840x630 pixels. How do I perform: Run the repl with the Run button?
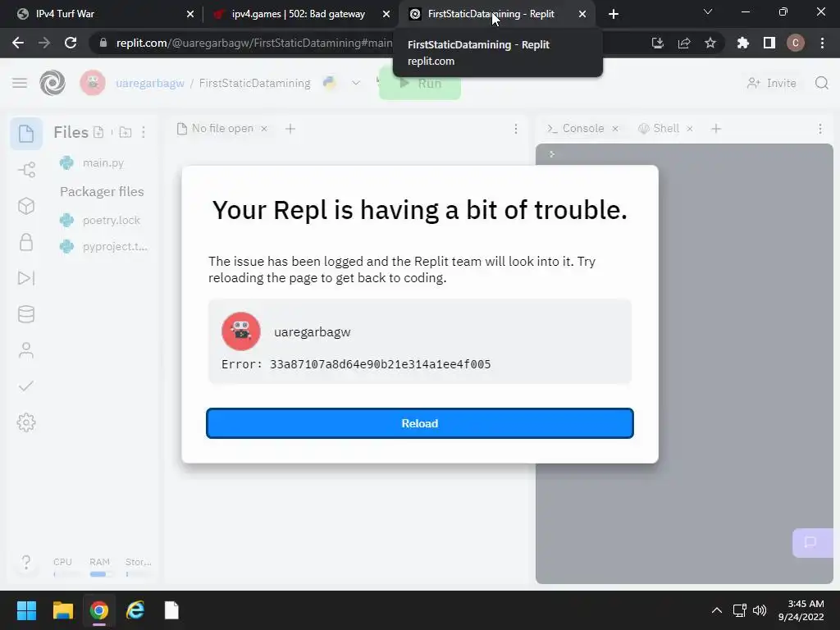point(420,83)
